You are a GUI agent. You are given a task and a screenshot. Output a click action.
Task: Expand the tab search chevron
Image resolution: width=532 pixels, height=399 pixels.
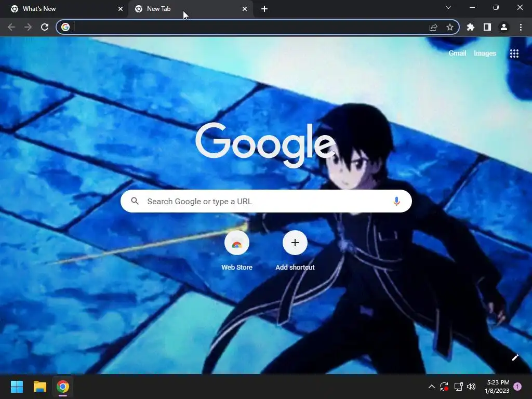(x=448, y=7)
